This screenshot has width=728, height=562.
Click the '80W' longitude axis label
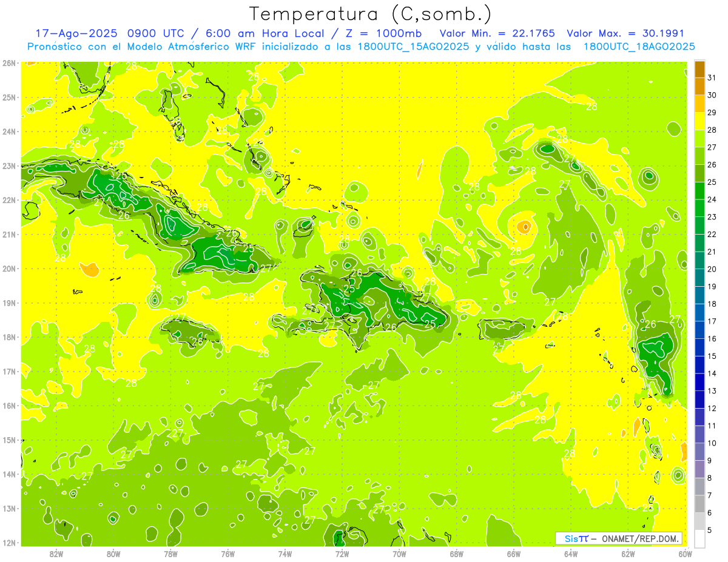[113, 554]
